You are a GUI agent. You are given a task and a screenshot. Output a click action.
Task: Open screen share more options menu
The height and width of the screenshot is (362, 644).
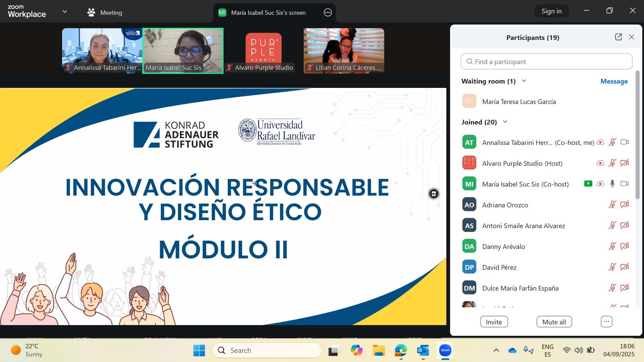point(328,13)
